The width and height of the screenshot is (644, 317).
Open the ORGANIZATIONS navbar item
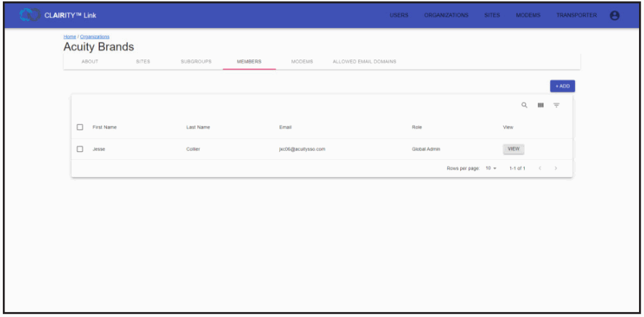point(446,15)
